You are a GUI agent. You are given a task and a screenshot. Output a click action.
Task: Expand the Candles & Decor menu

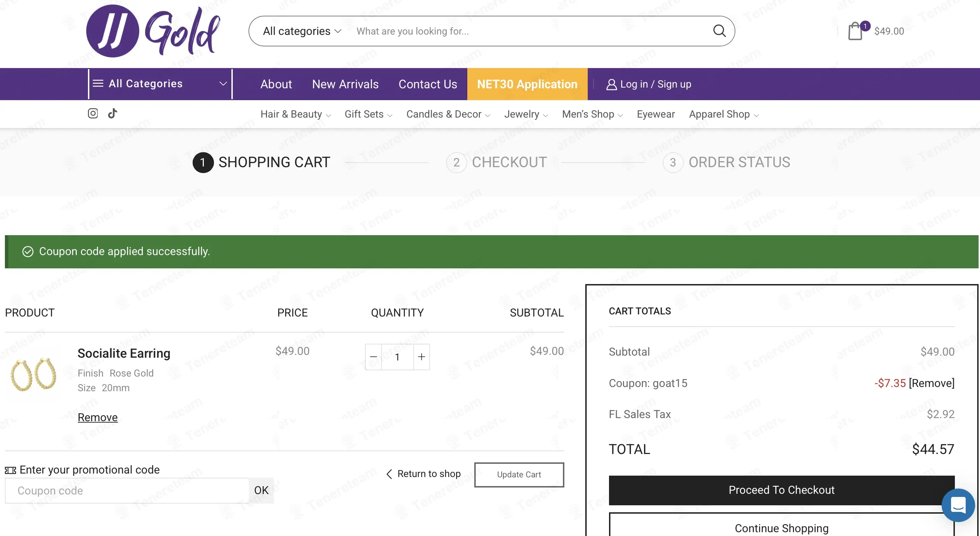(x=448, y=114)
